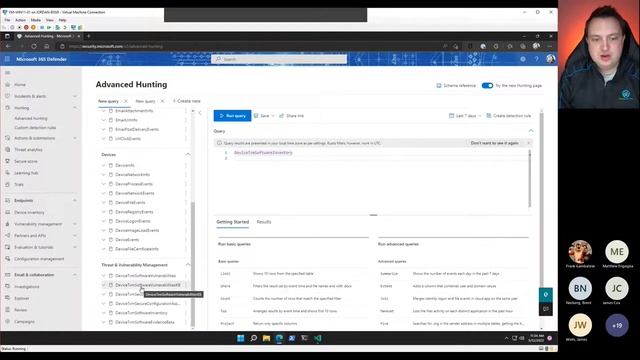Click the Run query button
This screenshot has height=360, width=640.
232,116
